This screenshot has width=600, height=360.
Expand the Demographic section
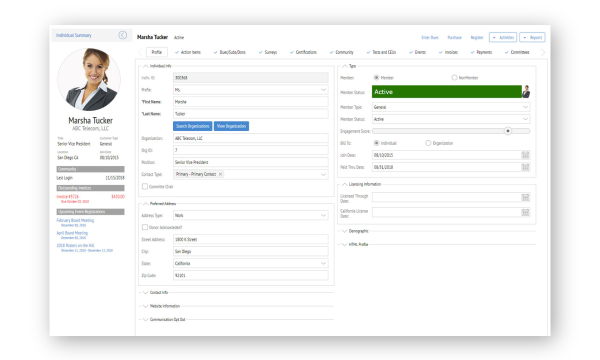344,231
